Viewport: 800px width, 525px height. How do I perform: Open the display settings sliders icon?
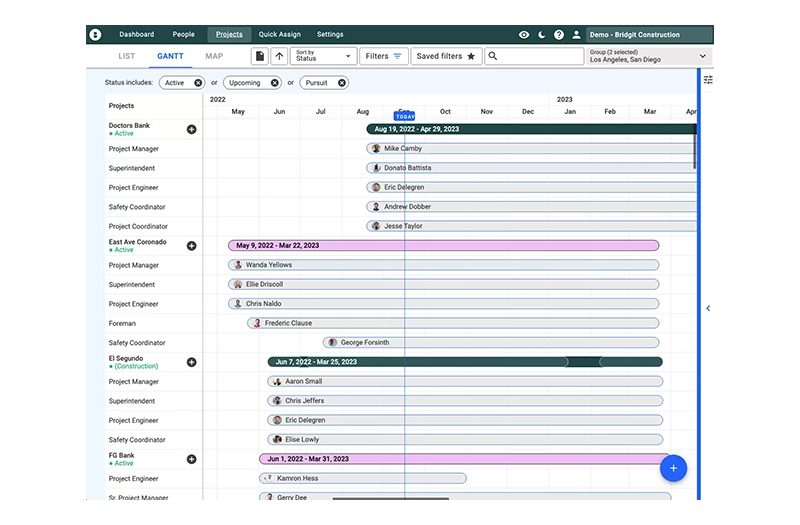point(708,80)
